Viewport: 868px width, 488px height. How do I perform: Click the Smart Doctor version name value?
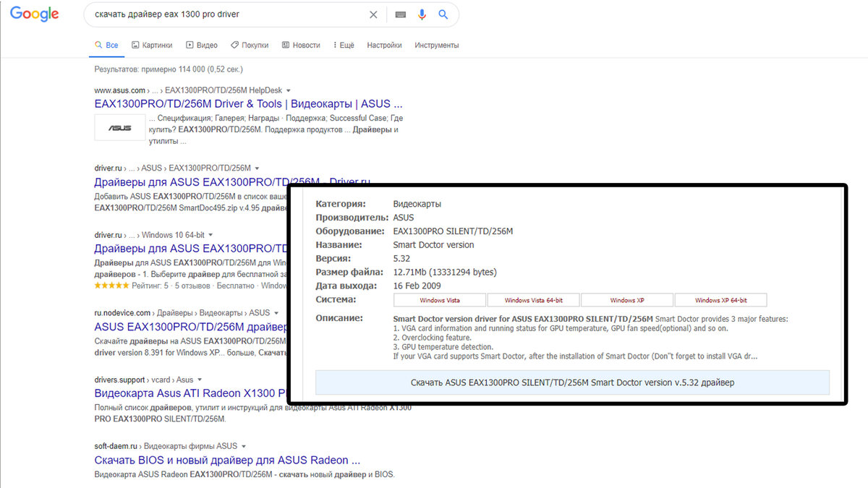[433, 245]
